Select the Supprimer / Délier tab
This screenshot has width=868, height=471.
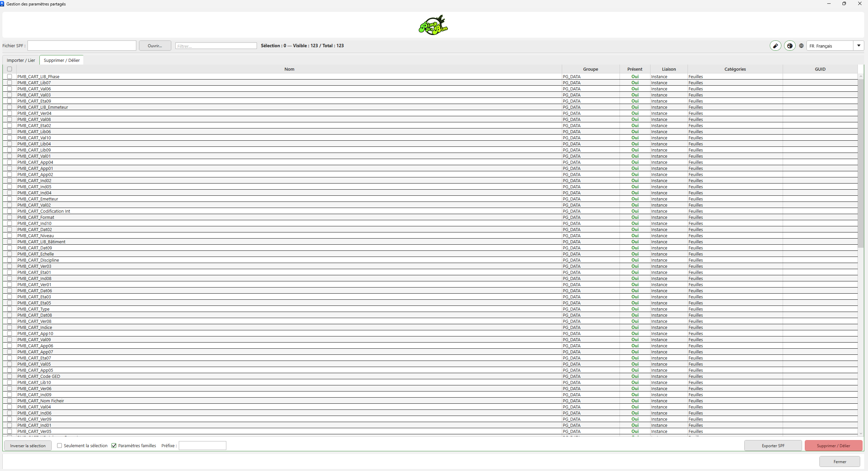pos(62,60)
